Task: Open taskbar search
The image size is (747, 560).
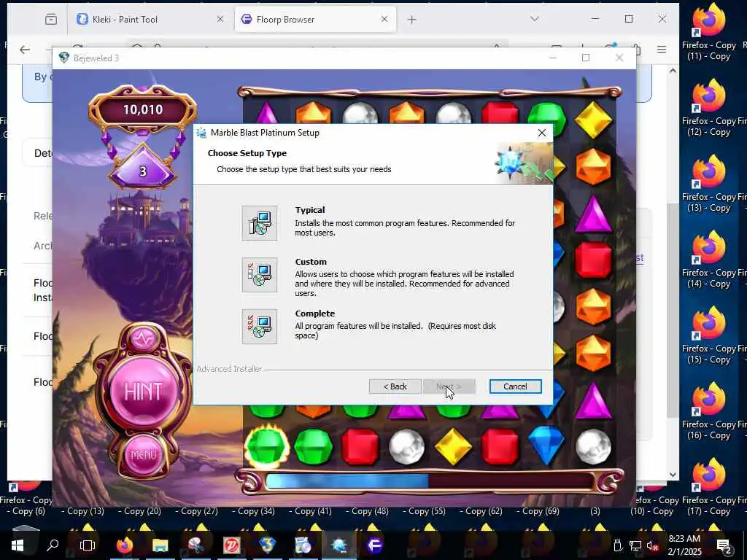Action: pos(53,545)
